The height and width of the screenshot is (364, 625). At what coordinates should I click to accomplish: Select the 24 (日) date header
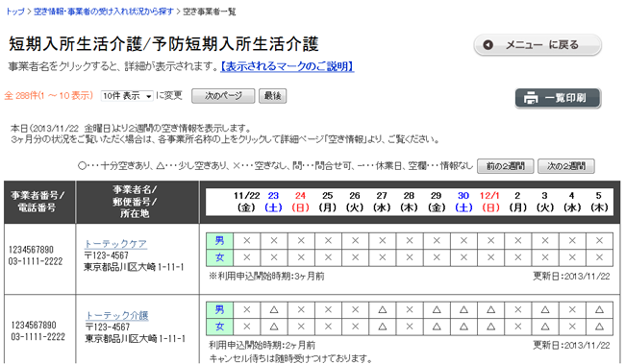point(301,202)
